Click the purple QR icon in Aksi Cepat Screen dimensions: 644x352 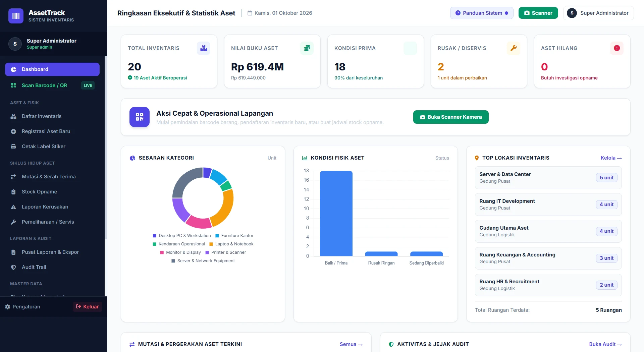coord(140,117)
